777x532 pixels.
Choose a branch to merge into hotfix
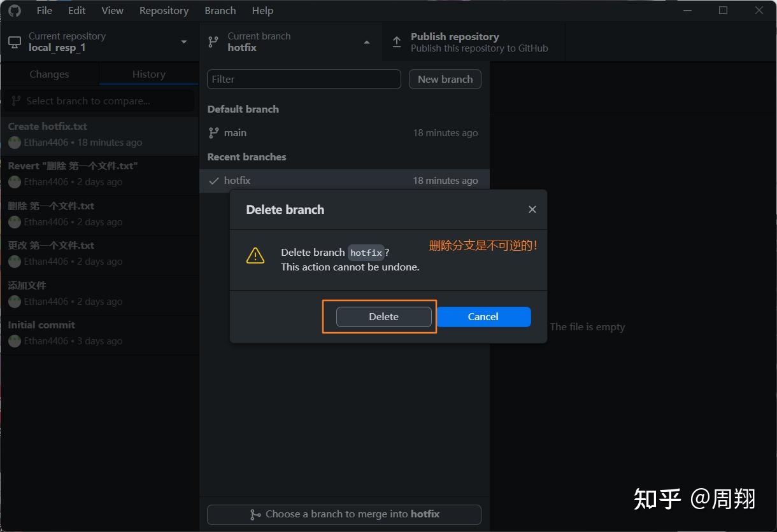344,514
